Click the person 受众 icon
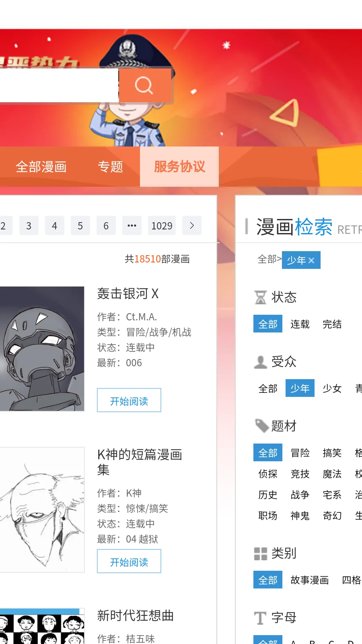The width and height of the screenshot is (362, 644). pos(261,362)
